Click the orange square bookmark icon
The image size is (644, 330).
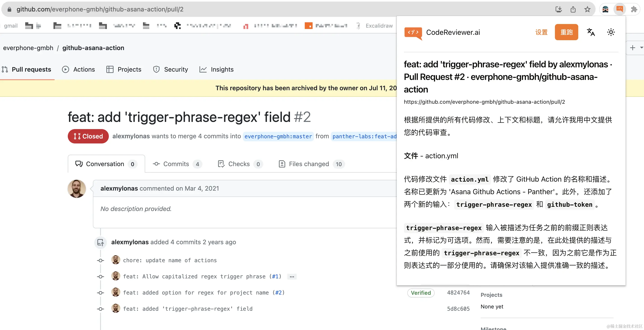[309, 26]
